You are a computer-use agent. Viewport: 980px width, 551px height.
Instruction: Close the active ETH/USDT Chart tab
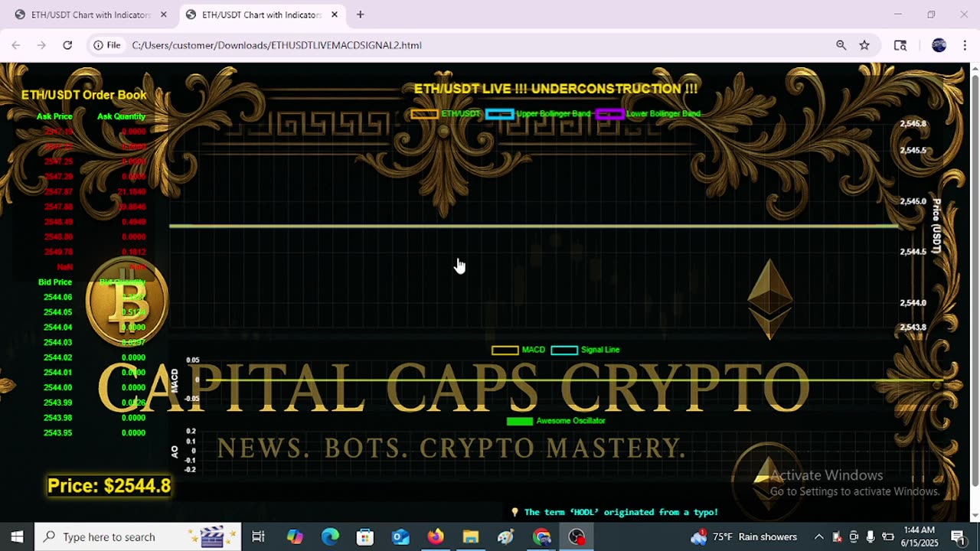click(x=334, y=15)
